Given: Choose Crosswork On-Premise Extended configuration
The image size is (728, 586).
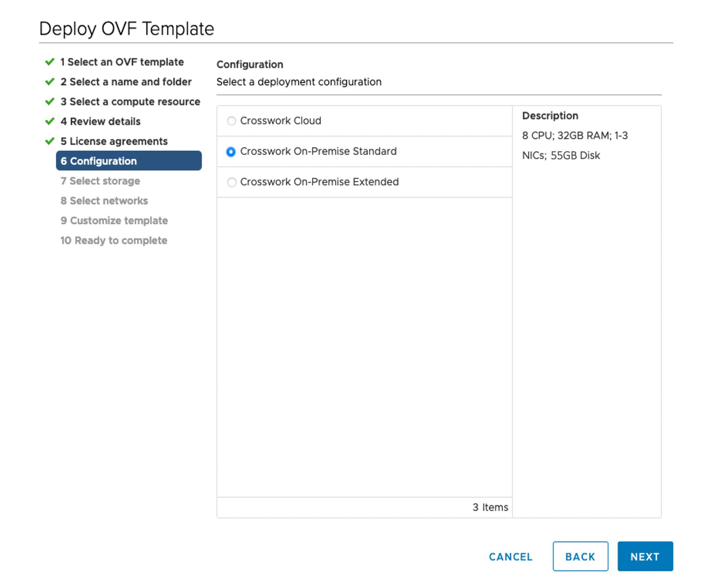Looking at the screenshot, I should pyautogui.click(x=231, y=182).
